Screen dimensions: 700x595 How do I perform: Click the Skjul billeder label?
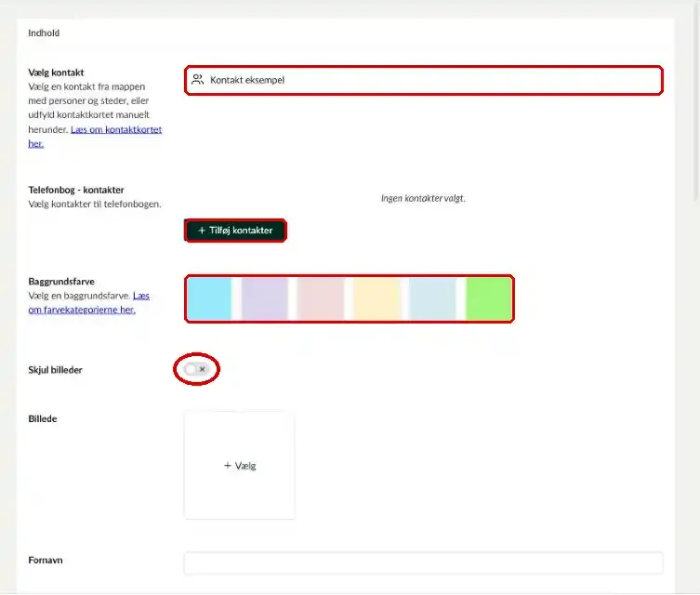[x=56, y=370]
